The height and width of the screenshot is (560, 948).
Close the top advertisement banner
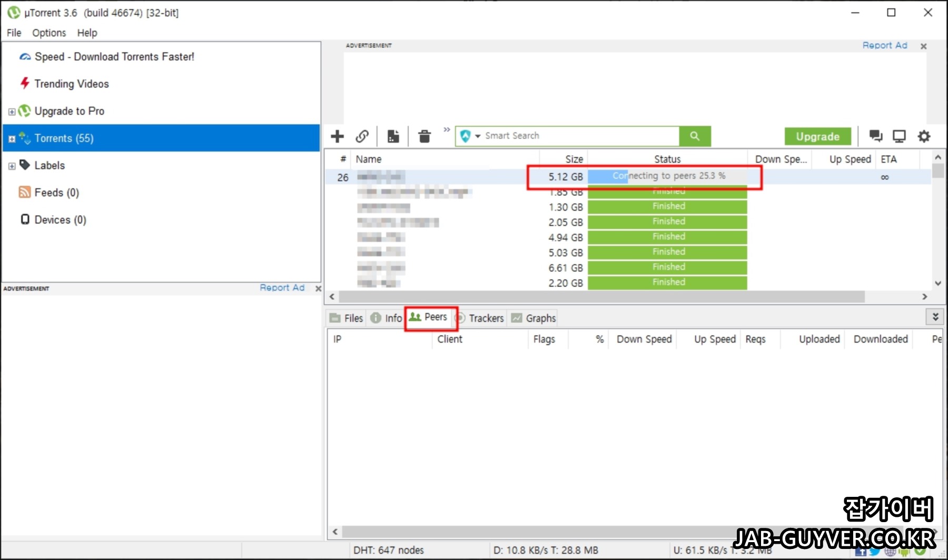click(923, 46)
